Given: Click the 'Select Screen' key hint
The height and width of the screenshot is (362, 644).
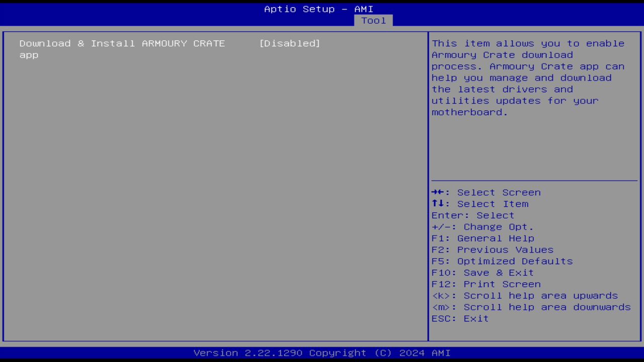Looking at the screenshot, I should point(486,193).
